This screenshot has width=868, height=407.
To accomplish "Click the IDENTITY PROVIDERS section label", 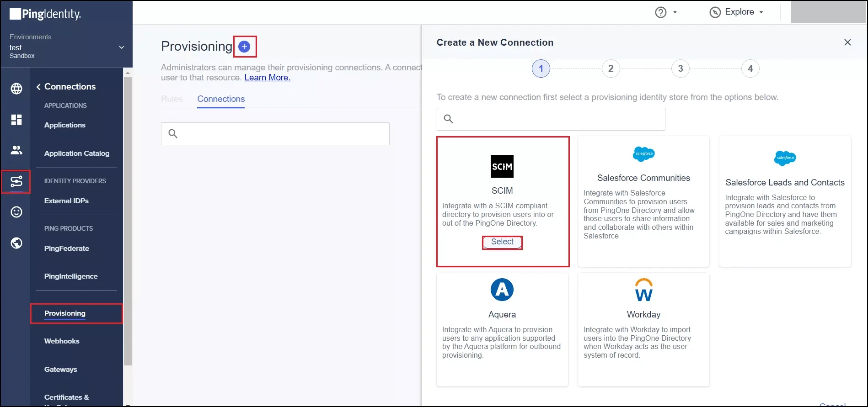I will coord(75,181).
